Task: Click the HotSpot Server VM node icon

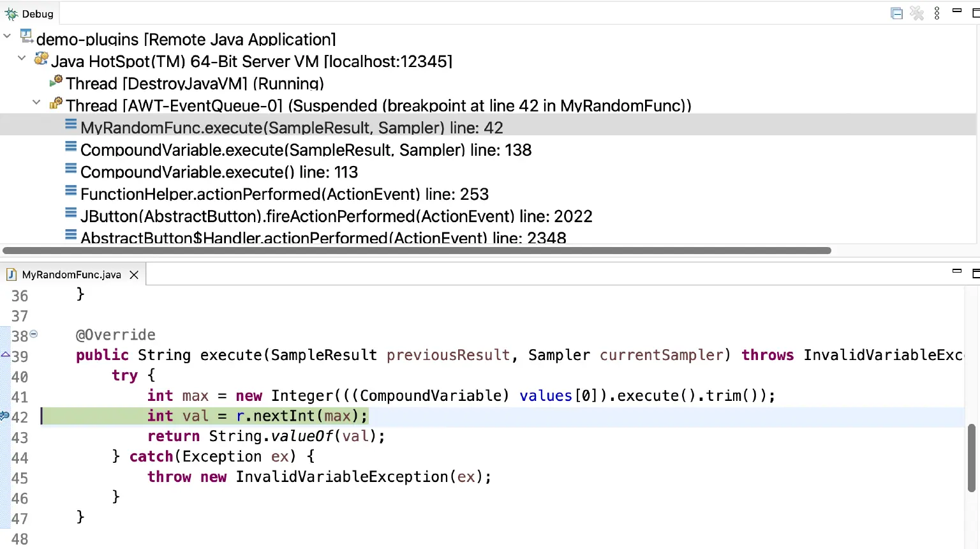Action: 41,59
